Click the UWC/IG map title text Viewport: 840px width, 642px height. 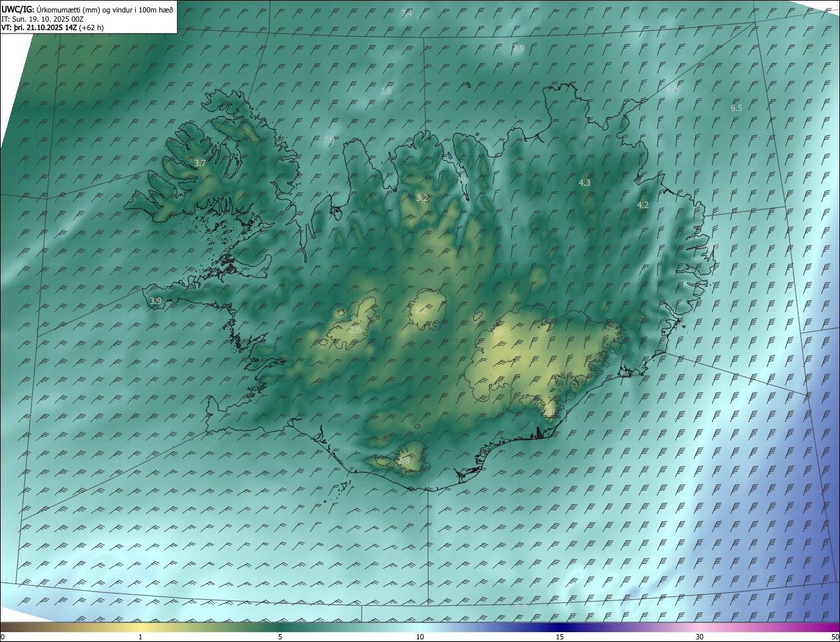[x=87, y=10]
